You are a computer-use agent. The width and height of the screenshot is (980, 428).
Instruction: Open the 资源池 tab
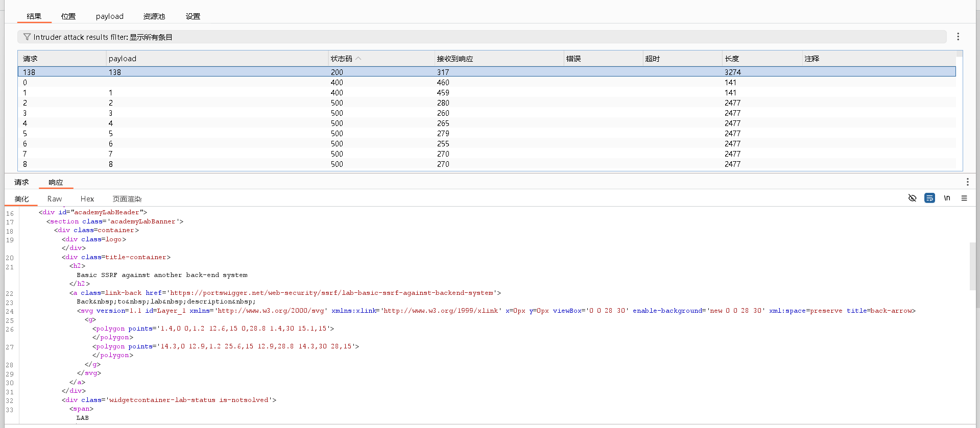(154, 16)
